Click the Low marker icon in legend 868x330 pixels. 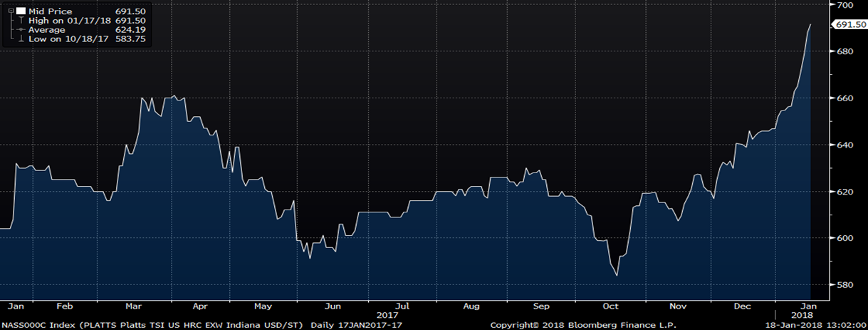tap(21, 38)
